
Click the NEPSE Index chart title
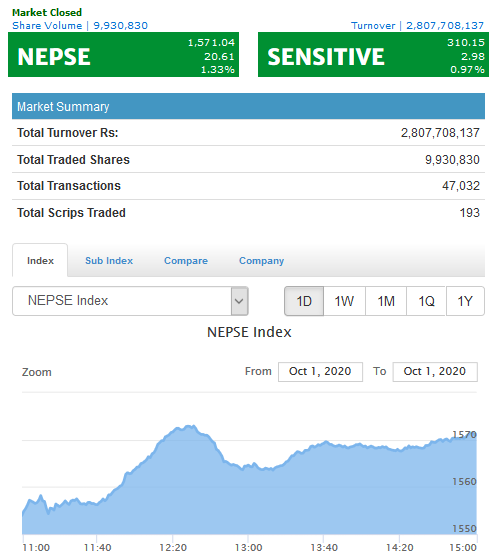coord(249,332)
